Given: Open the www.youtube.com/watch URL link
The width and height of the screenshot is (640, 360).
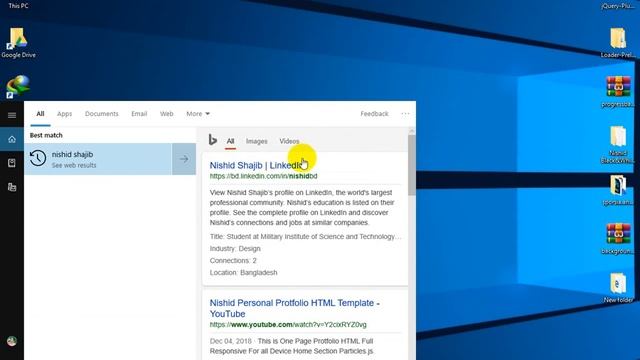Looking at the screenshot, I should pyautogui.click(x=288, y=325).
